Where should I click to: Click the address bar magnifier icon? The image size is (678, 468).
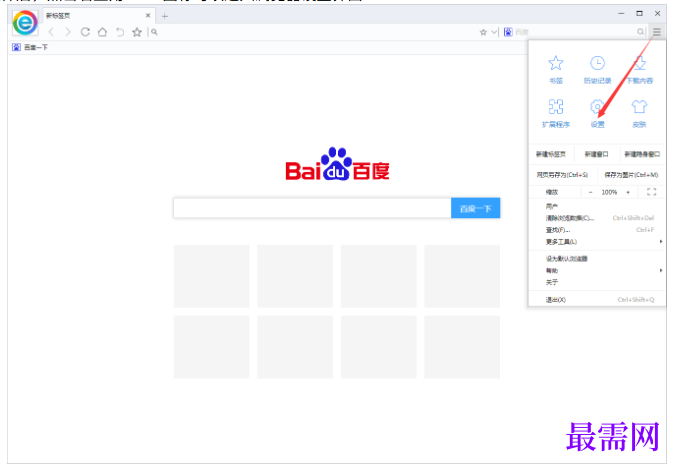pyautogui.click(x=154, y=32)
